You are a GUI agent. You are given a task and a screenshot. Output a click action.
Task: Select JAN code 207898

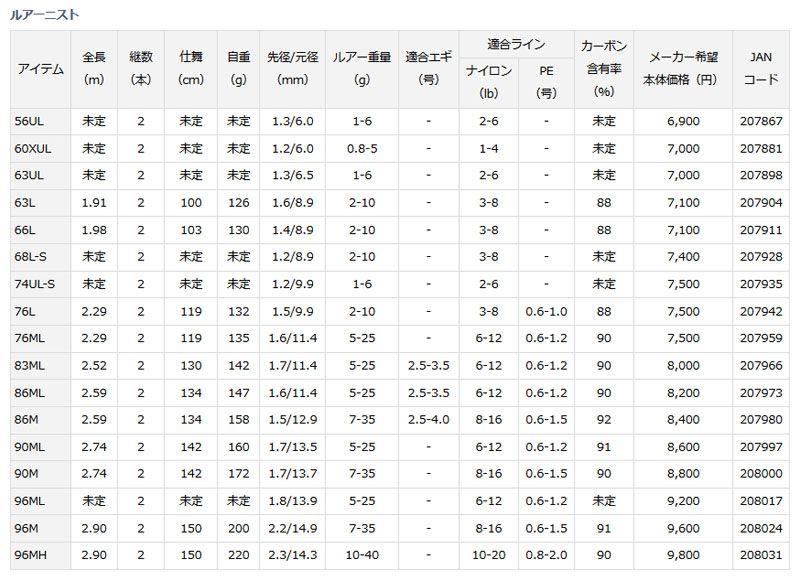point(761,175)
